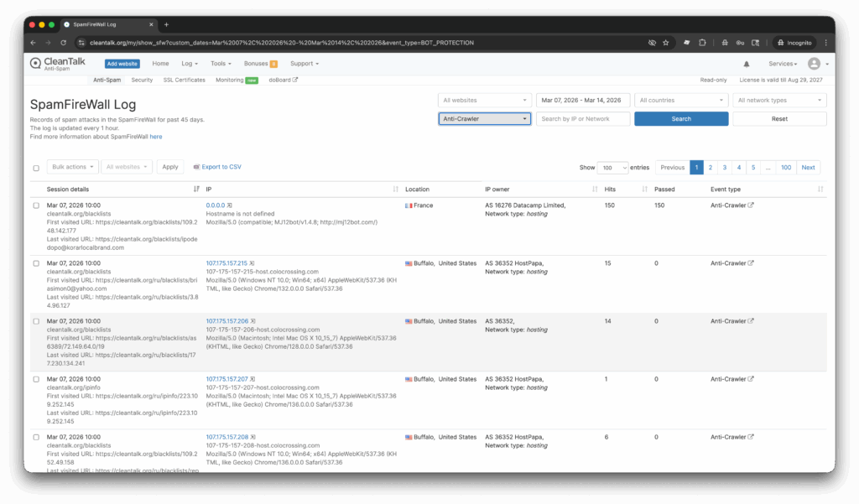Click the notification bell icon
Screen dimensions: 859x504
point(747,64)
